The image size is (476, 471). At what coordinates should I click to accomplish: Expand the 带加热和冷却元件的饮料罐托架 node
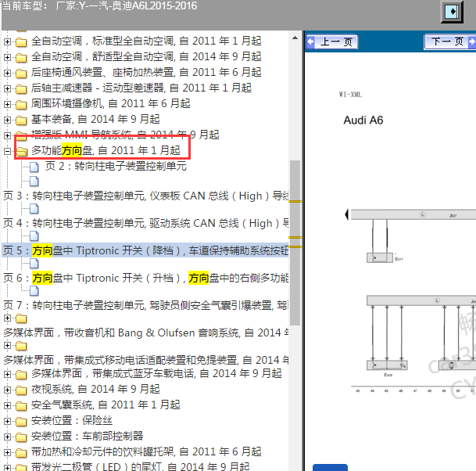pyautogui.click(x=7, y=453)
